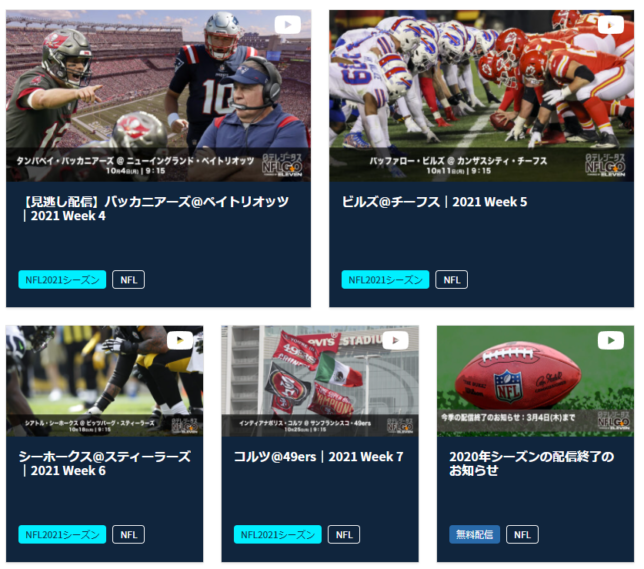
Task: Open Buccaneers@Patriots 2021 Week 4 title link
Action: click(x=156, y=209)
